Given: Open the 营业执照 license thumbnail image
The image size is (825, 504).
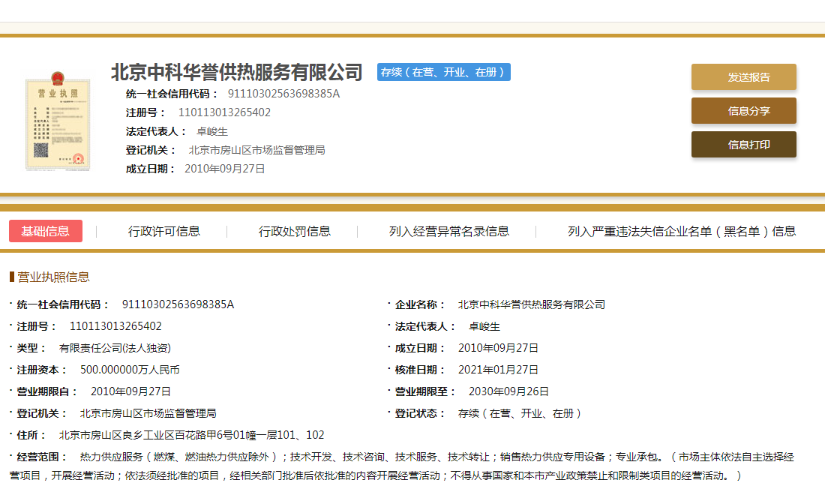Looking at the screenshot, I should click(58, 121).
